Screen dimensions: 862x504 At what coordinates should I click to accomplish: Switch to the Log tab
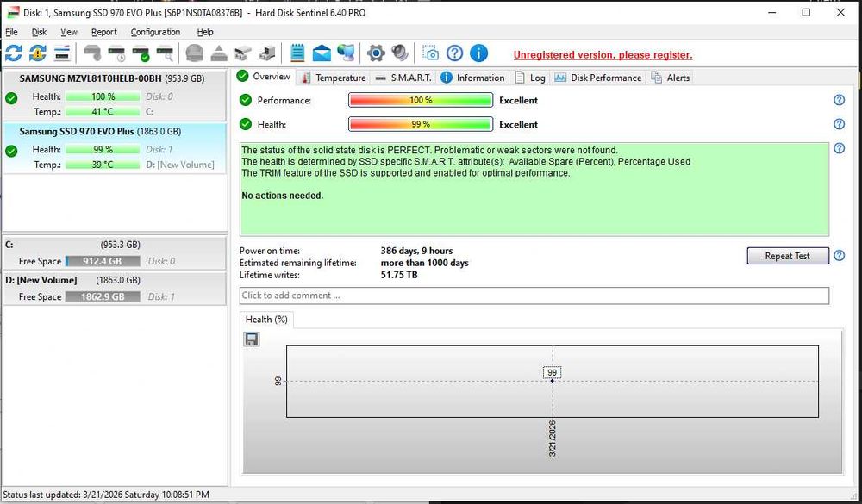[530, 78]
